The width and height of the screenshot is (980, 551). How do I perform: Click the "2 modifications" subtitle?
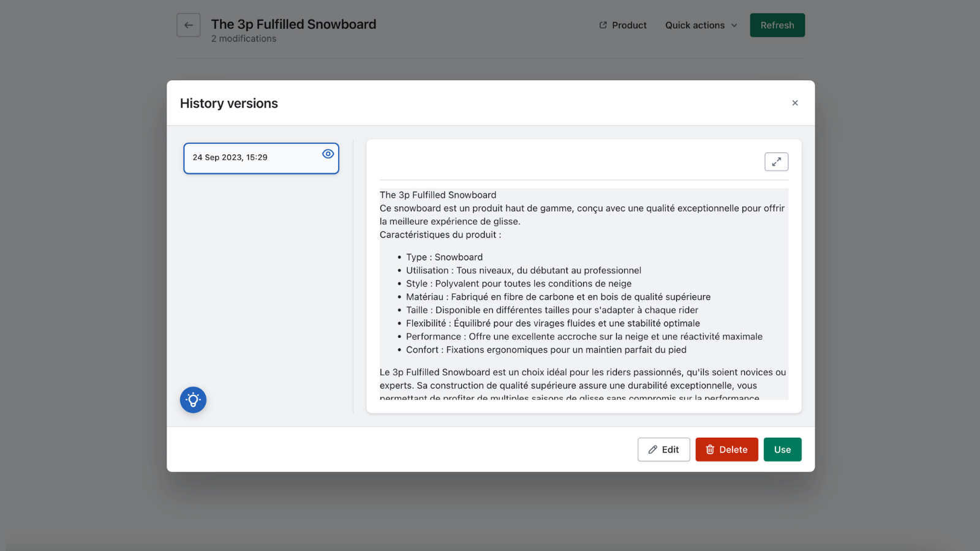coord(244,39)
